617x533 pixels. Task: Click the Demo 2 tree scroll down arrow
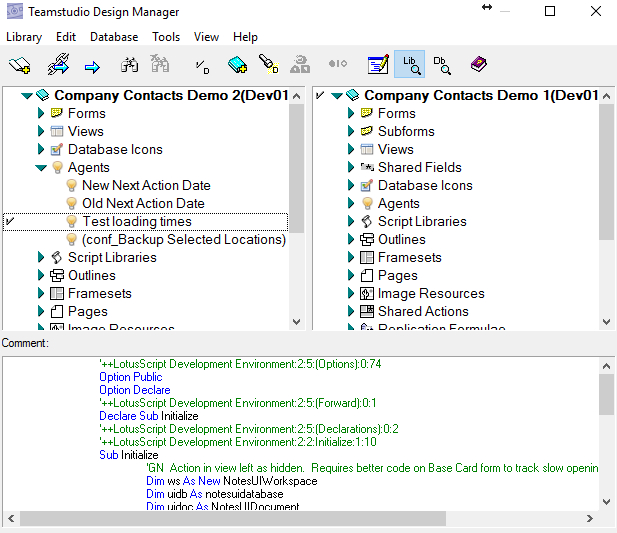pyautogui.click(x=297, y=322)
